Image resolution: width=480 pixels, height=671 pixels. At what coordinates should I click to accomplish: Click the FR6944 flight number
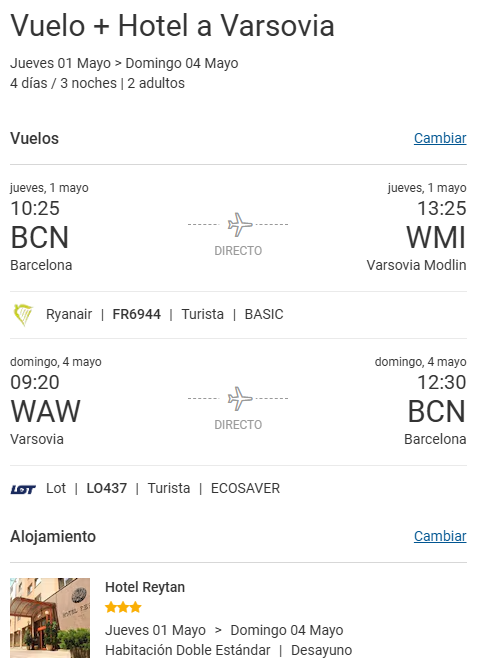pyautogui.click(x=136, y=315)
